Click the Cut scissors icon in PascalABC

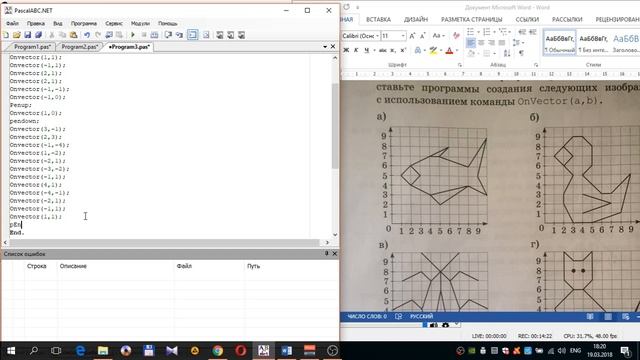click(52, 35)
